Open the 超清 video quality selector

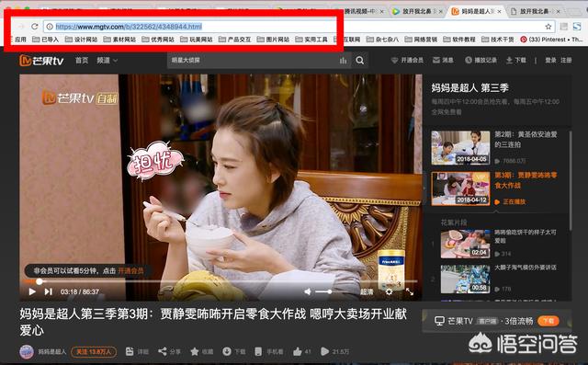367,291
